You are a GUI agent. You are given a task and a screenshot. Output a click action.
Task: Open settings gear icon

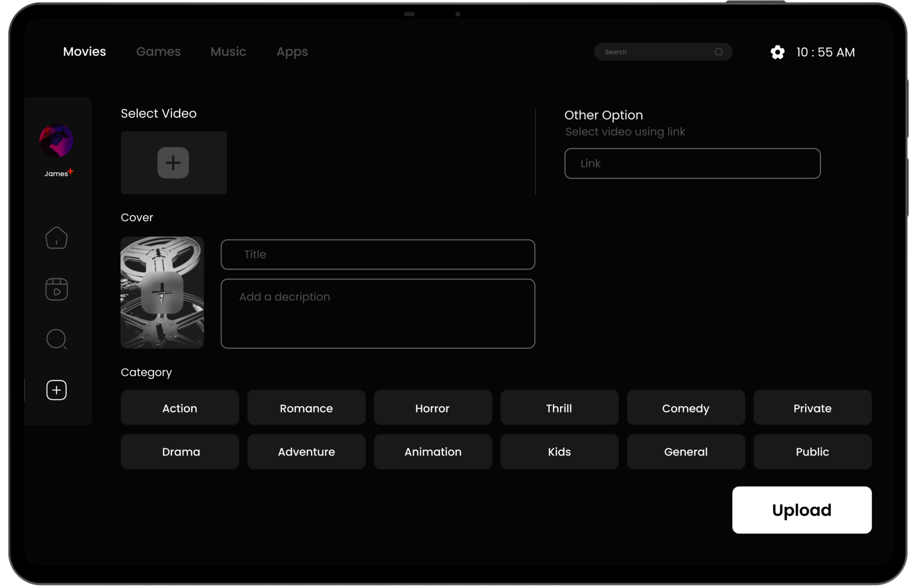(x=777, y=52)
